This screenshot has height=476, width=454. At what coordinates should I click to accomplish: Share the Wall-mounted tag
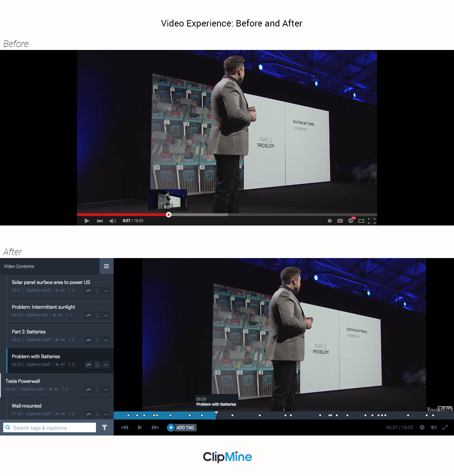coord(89,414)
